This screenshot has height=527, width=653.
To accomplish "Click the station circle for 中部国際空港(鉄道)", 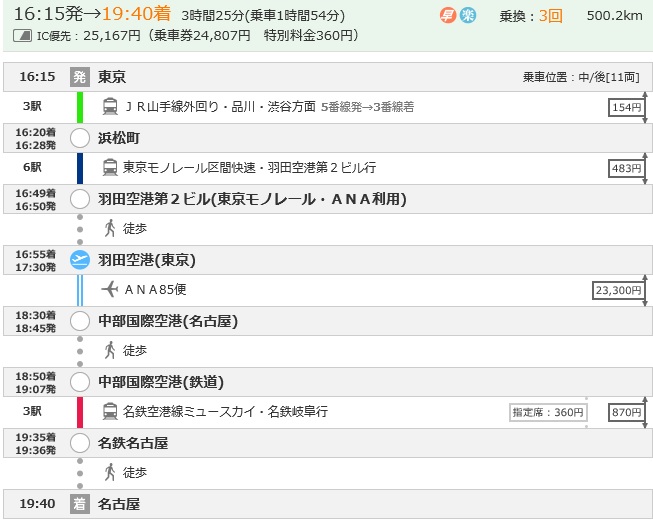I will (80, 382).
